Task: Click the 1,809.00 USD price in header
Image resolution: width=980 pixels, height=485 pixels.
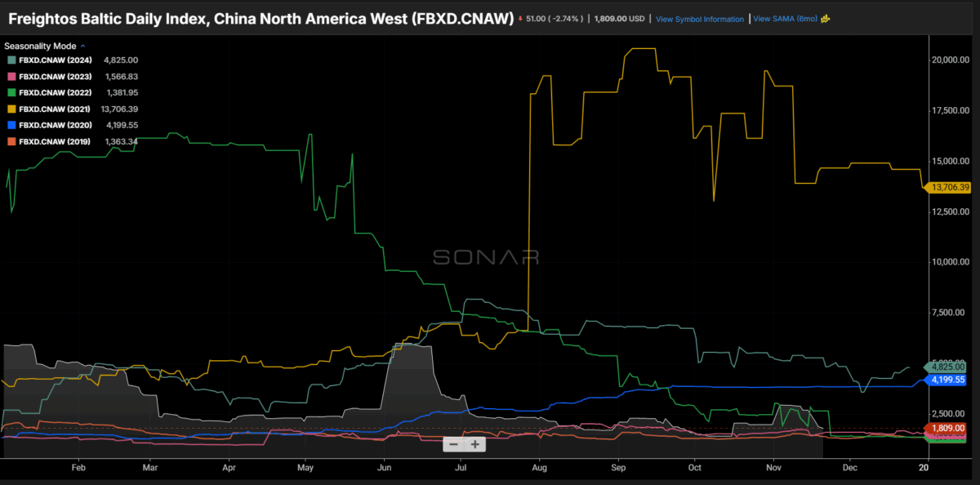Action: (x=619, y=18)
